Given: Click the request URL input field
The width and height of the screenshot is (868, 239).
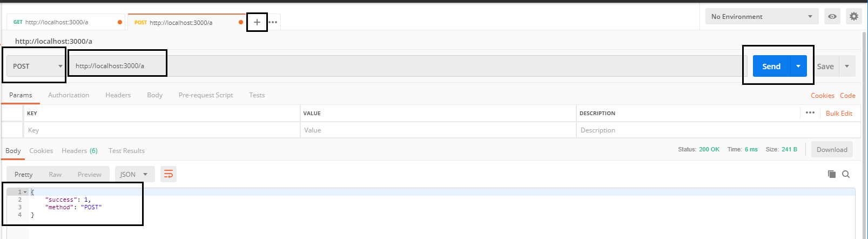Looking at the screenshot, I should 407,66.
